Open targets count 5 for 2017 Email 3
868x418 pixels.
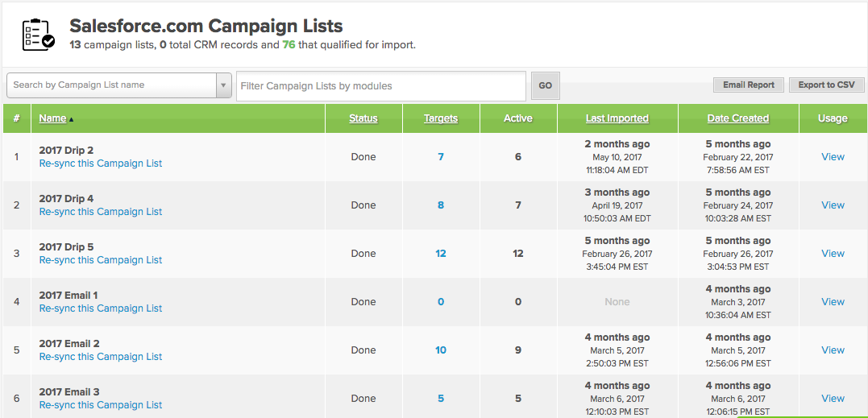click(441, 398)
